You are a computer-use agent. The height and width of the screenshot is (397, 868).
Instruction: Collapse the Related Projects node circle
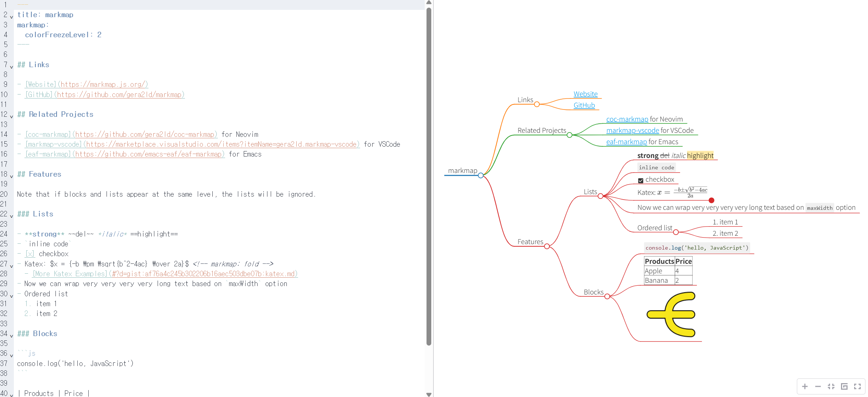[x=570, y=135]
